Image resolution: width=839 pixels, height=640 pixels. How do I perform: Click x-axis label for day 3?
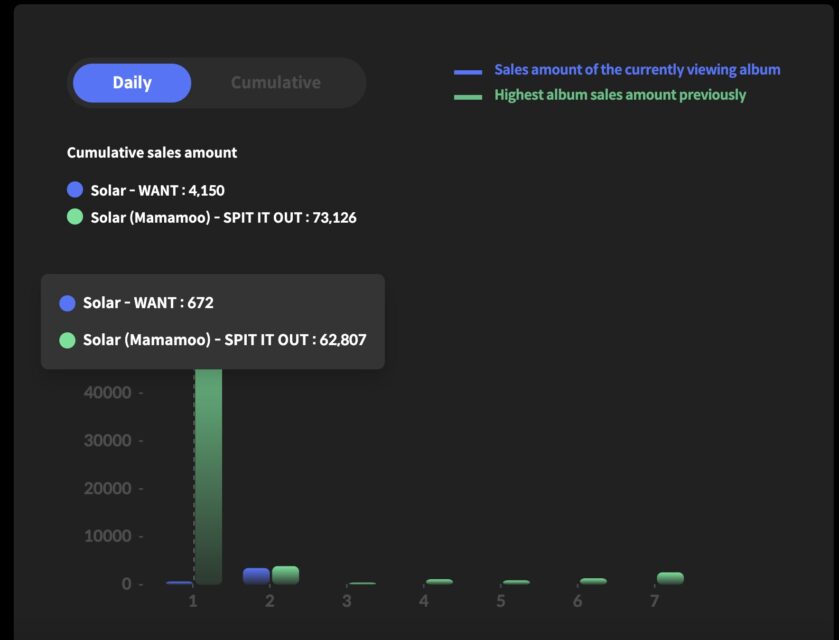coord(347,601)
